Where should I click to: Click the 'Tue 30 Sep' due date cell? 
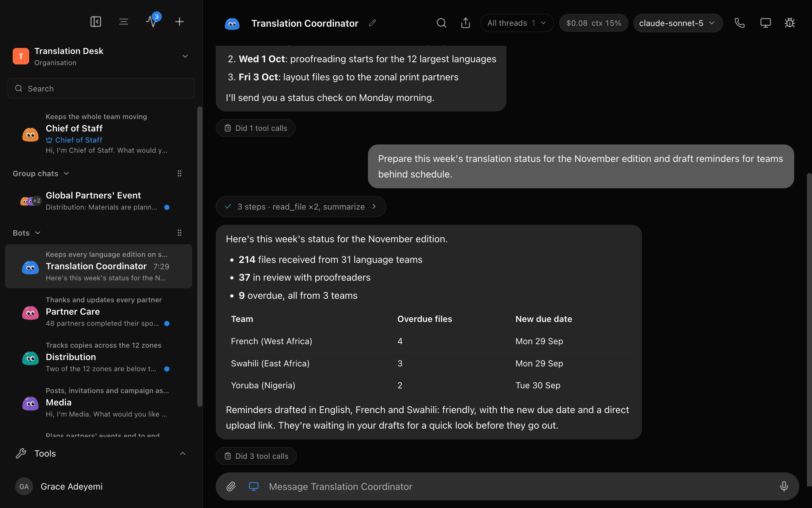[x=538, y=385]
